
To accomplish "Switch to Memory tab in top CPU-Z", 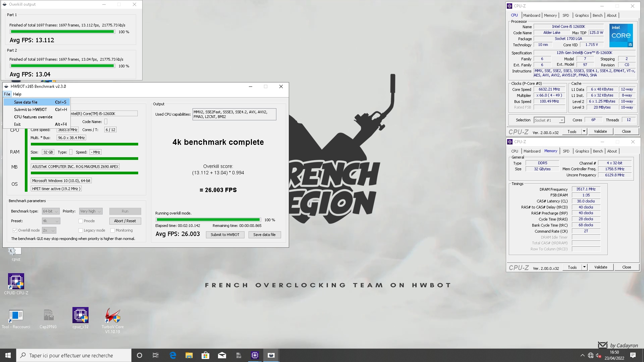I will (550, 15).
